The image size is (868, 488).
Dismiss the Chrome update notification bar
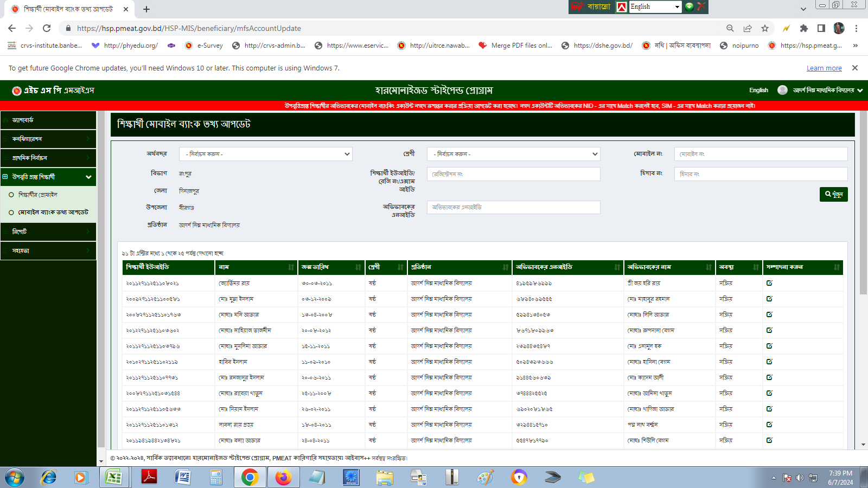click(855, 68)
